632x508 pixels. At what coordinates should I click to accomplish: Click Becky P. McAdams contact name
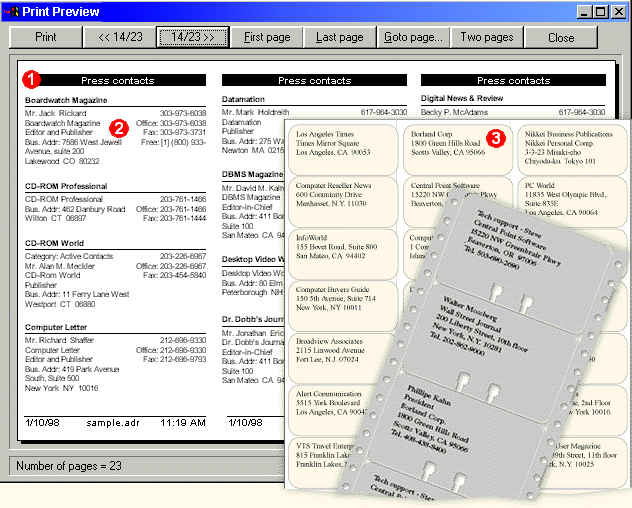point(454,112)
